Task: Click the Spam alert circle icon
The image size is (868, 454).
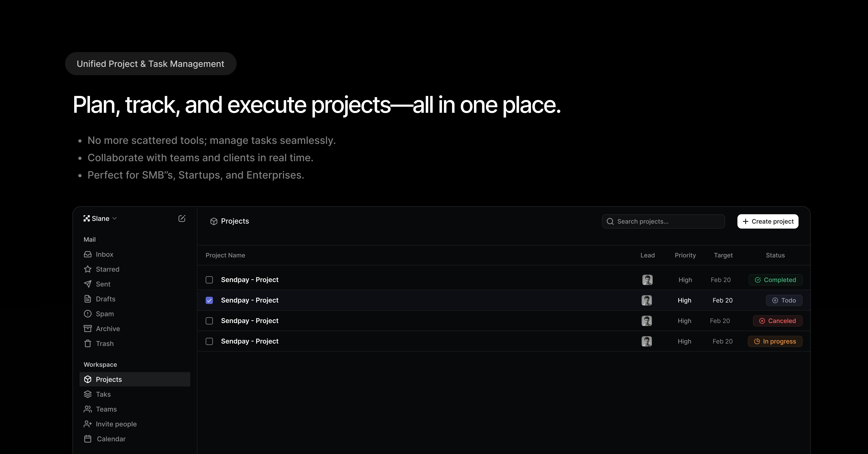Action: pyautogui.click(x=88, y=314)
